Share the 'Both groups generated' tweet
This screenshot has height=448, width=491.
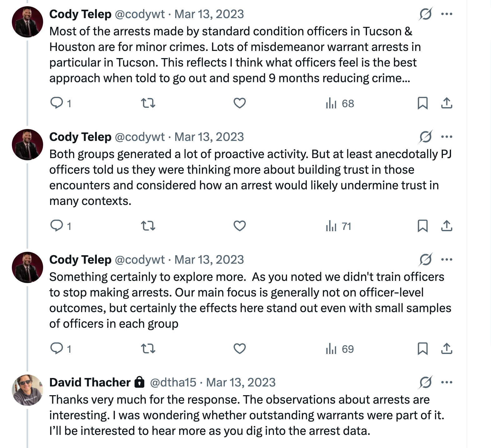click(x=447, y=226)
